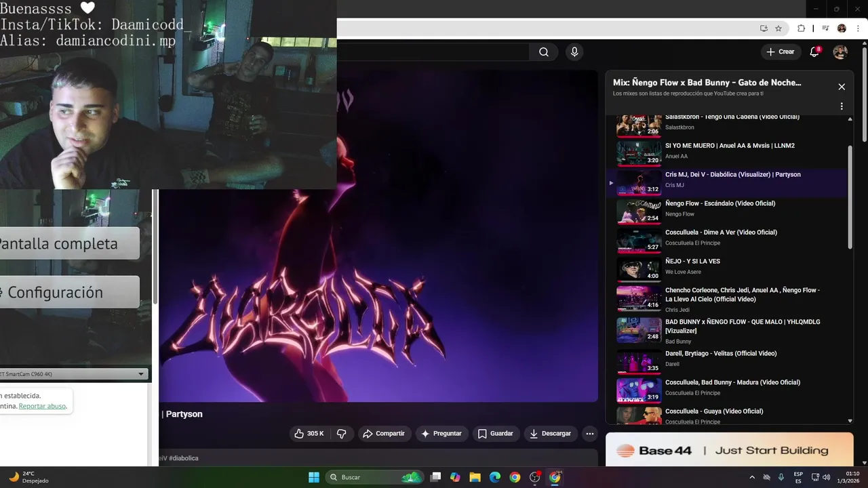Open the Mix playlist options menu

click(x=842, y=106)
